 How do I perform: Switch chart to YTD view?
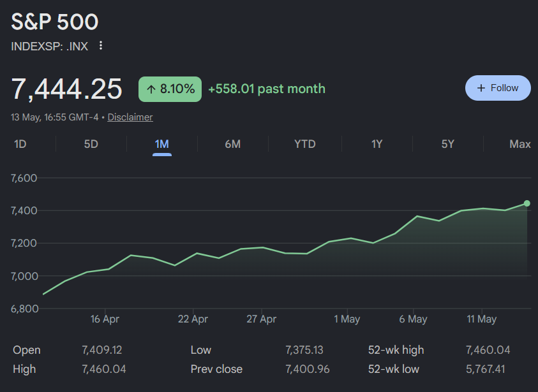pos(304,144)
